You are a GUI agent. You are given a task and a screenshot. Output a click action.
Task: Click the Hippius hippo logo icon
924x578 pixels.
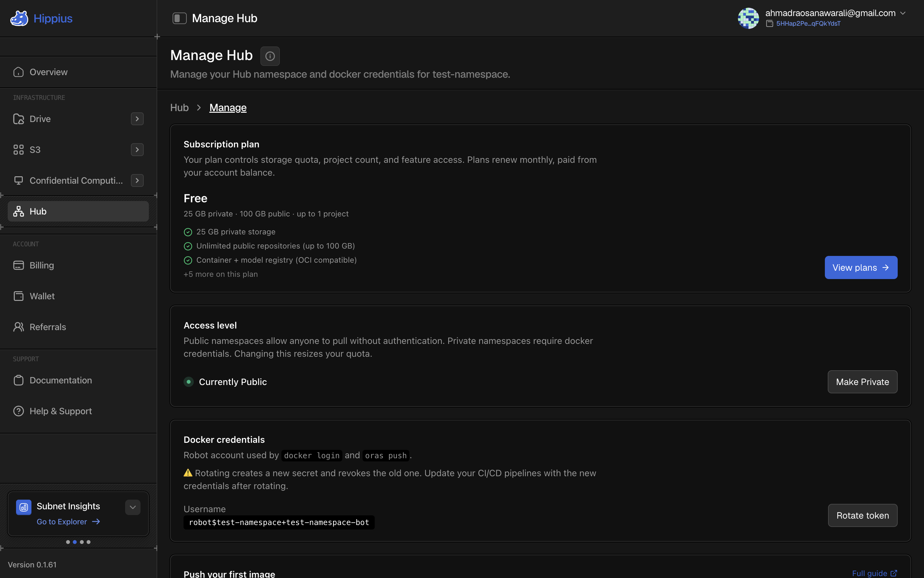[19, 18]
